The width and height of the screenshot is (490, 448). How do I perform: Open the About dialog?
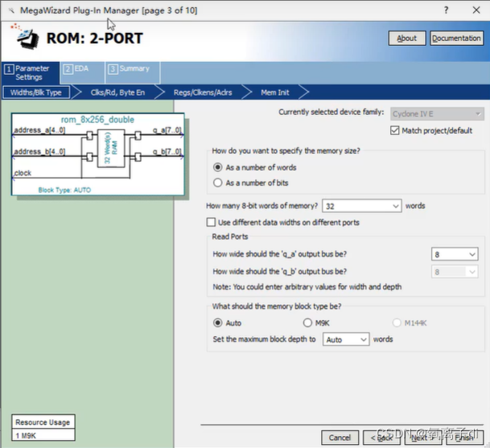(406, 38)
